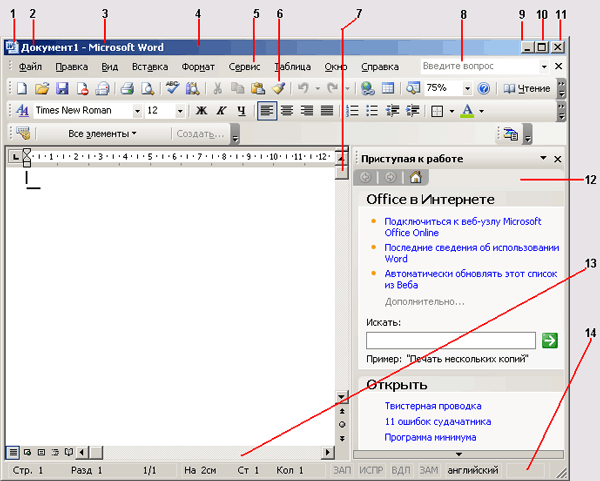600x481 pixels.
Task: Insert a table with the grid icon
Action: (x=388, y=89)
